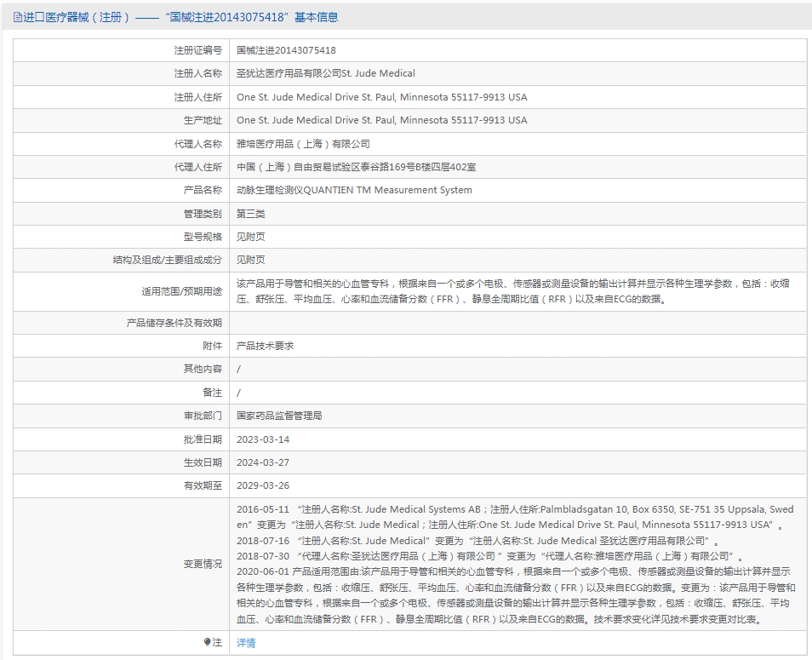Select the 产品储存条件及有效期 label
This screenshot has width=812, height=660.
174,323
